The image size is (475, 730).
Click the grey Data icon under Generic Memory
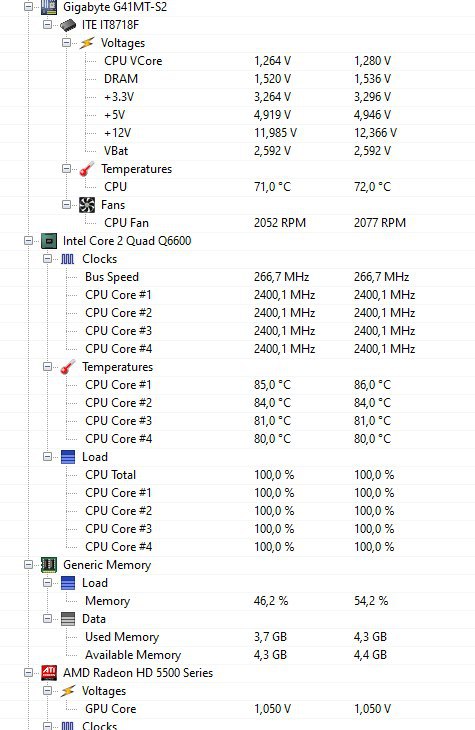click(x=68, y=619)
